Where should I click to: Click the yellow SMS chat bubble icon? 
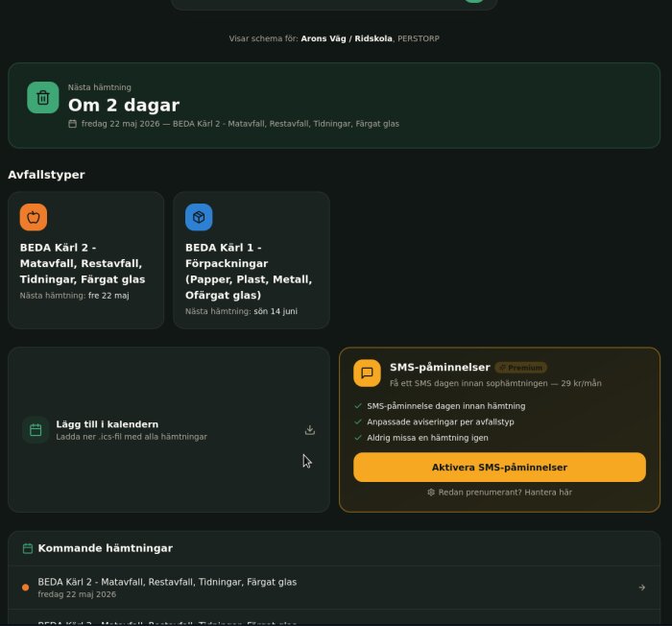click(x=367, y=373)
